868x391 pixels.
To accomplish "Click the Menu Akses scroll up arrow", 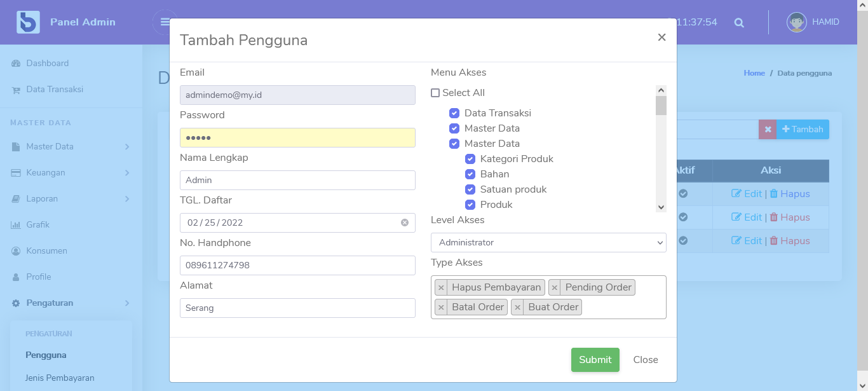I will [661, 90].
